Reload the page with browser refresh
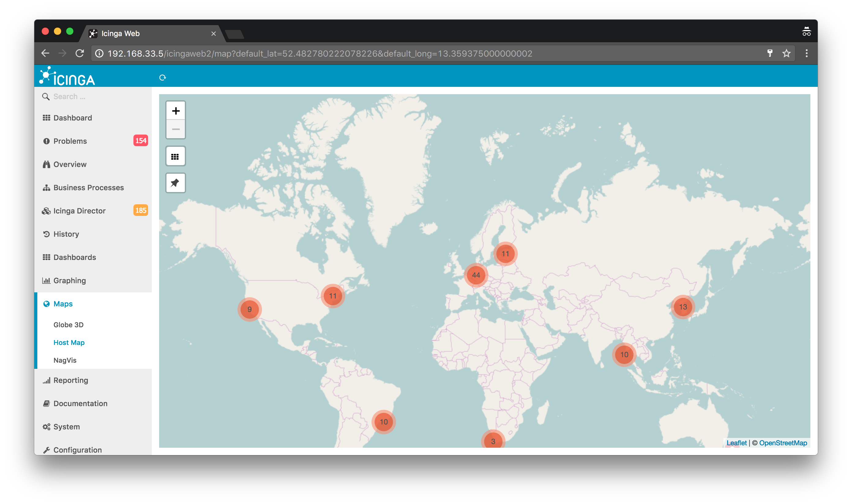This screenshot has width=852, height=504. coord(80,53)
